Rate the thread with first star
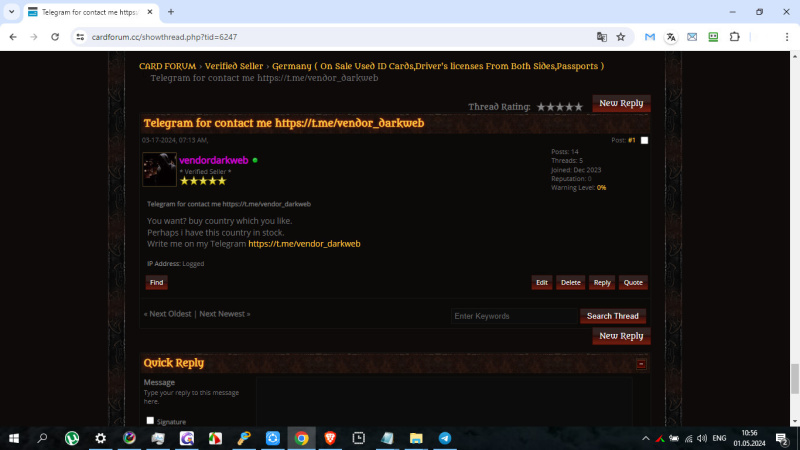Viewport: 800px width, 450px height. (541, 107)
